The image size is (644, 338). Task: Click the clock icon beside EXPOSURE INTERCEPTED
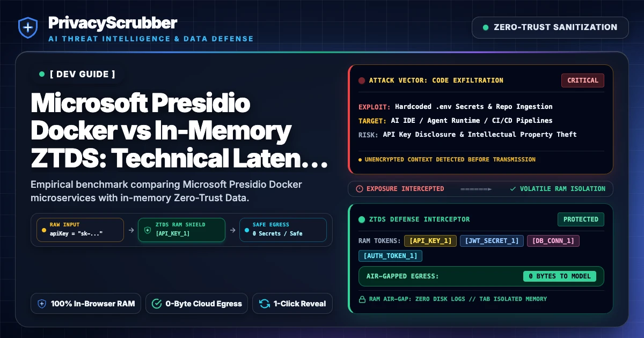pos(360,189)
